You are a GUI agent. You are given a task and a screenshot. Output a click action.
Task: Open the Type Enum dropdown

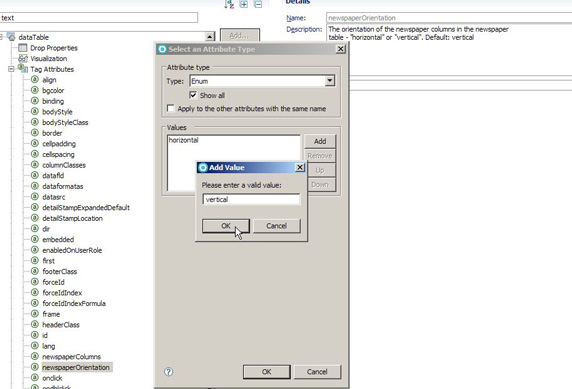click(x=329, y=81)
